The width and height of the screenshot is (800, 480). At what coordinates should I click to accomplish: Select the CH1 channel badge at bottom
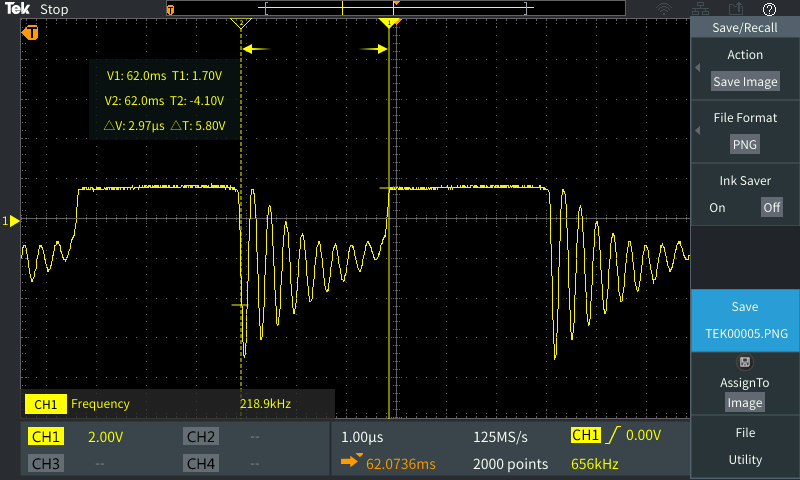coord(45,437)
